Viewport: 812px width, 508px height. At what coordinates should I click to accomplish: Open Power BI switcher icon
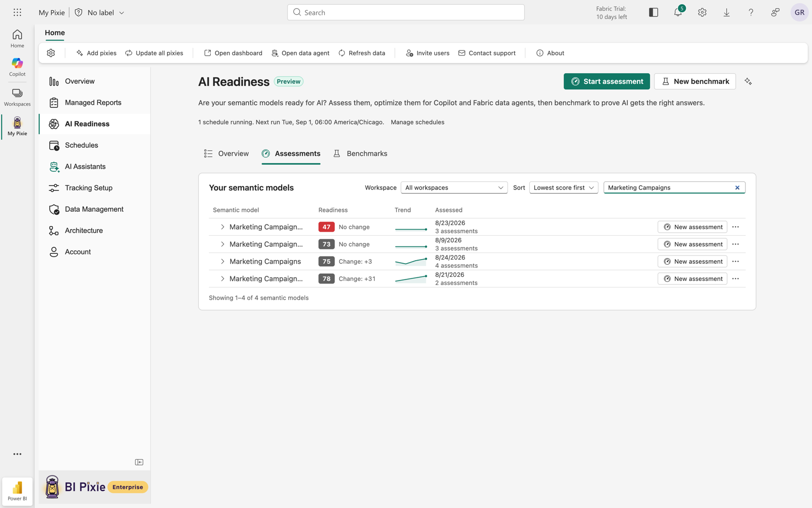(x=17, y=491)
